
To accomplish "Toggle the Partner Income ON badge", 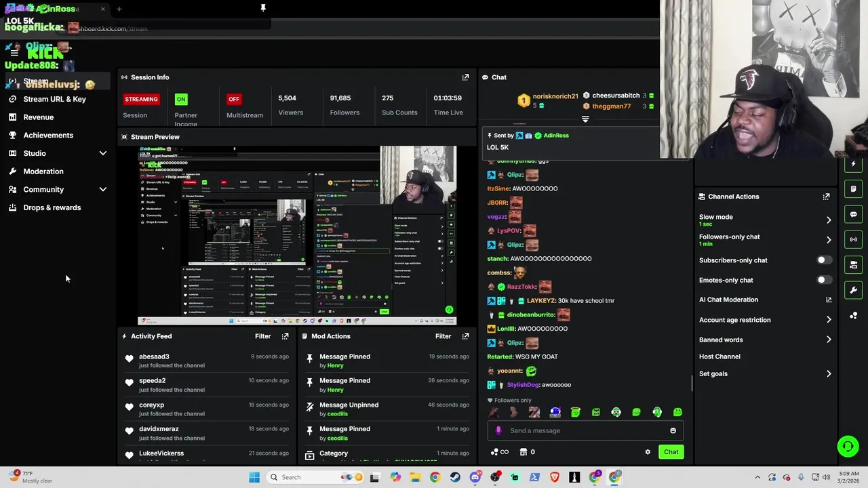I will click(x=181, y=99).
